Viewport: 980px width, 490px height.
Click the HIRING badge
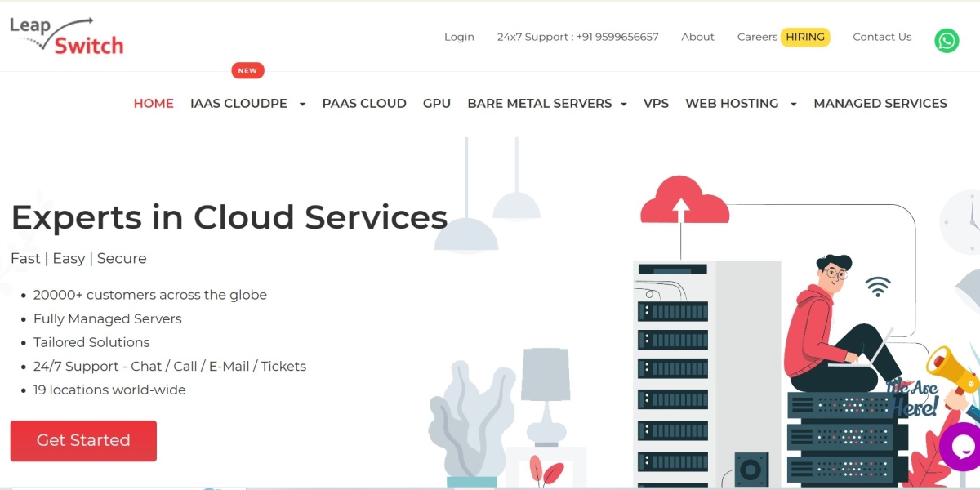tap(805, 37)
